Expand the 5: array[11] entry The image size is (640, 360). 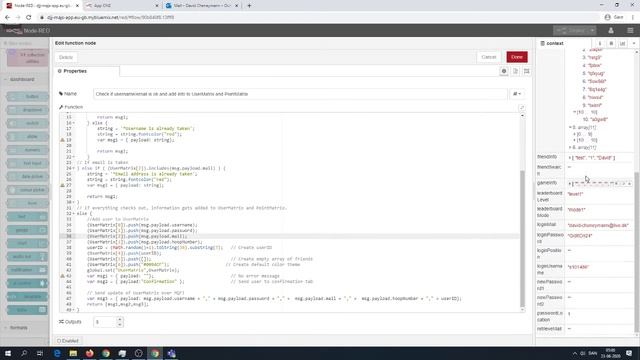pyautogui.click(x=570, y=127)
